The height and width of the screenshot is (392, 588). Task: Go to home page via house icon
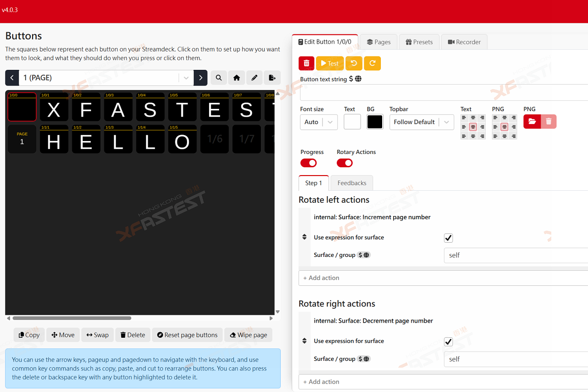coord(237,78)
